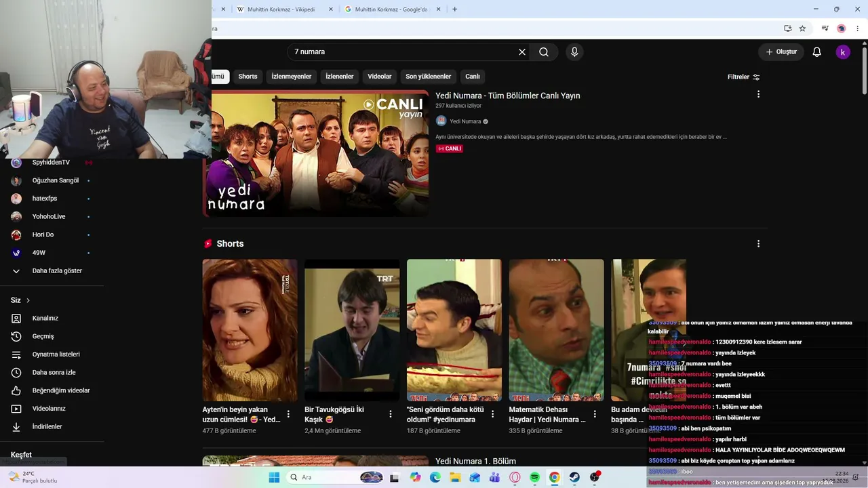Screen dimensions: 868x488
Task: Open Windows Start menu
Action: (x=274, y=477)
